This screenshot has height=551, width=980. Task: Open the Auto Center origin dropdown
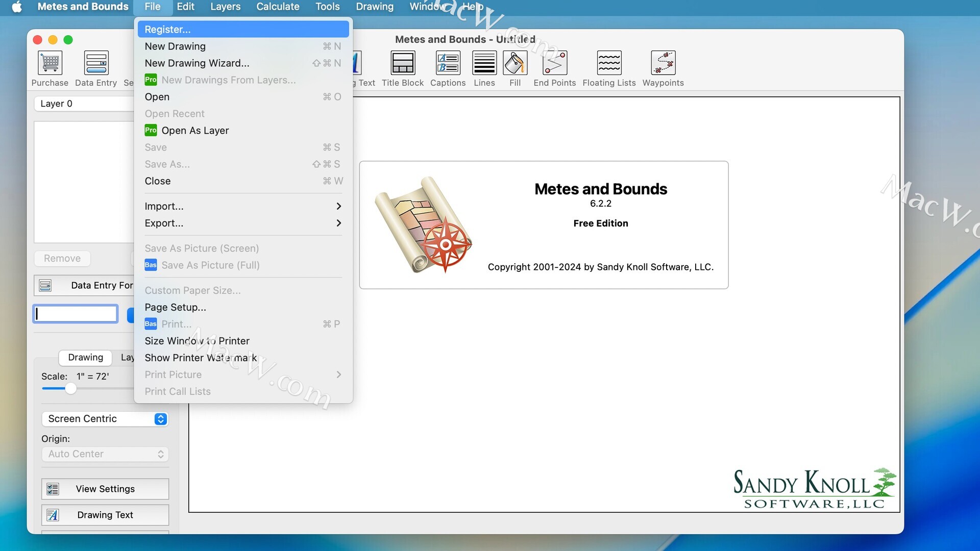click(x=105, y=454)
